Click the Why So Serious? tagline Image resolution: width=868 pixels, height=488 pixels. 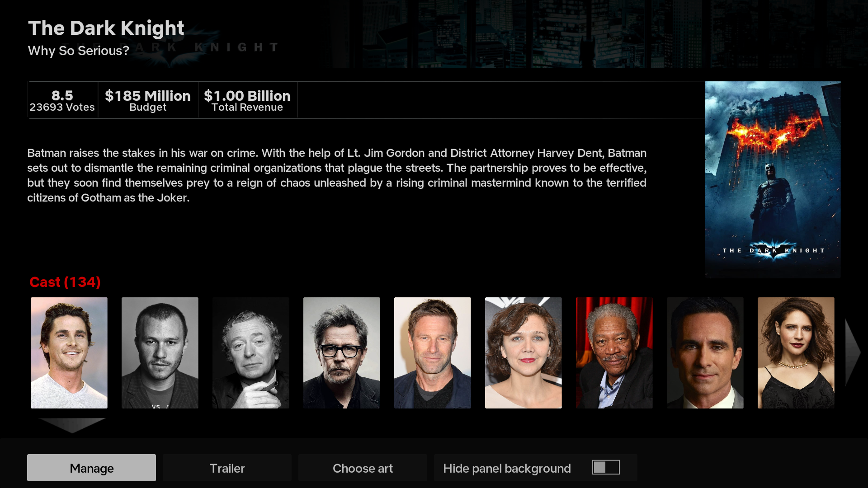[x=79, y=51]
